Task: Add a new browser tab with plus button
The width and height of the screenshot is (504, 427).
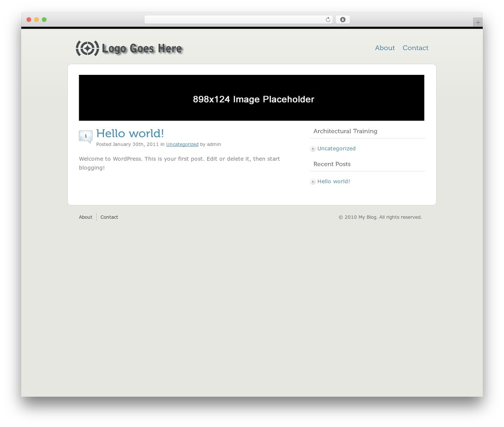Action: [x=478, y=22]
